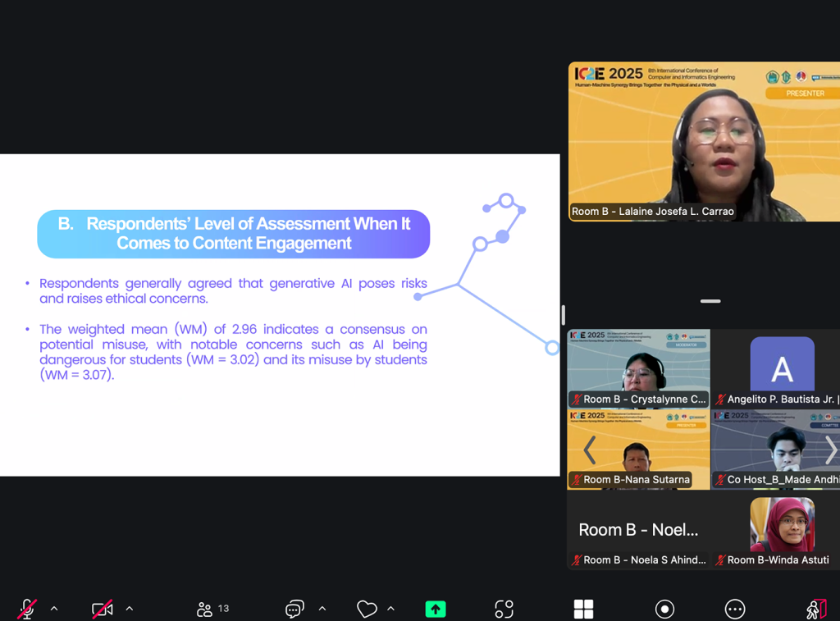Turn on the camera video
The width and height of the screenshot is (840, 621).
tap(102, 609)
